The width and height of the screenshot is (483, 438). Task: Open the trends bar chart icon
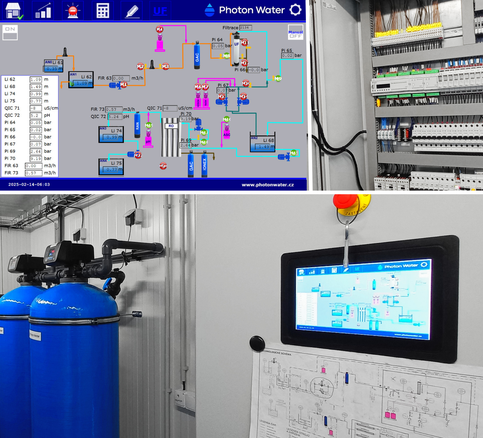click(43, 10)
